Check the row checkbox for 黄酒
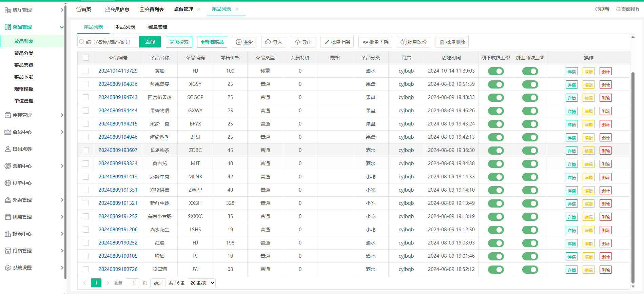This screenshot has width=644, height=294. pos(86,71)
